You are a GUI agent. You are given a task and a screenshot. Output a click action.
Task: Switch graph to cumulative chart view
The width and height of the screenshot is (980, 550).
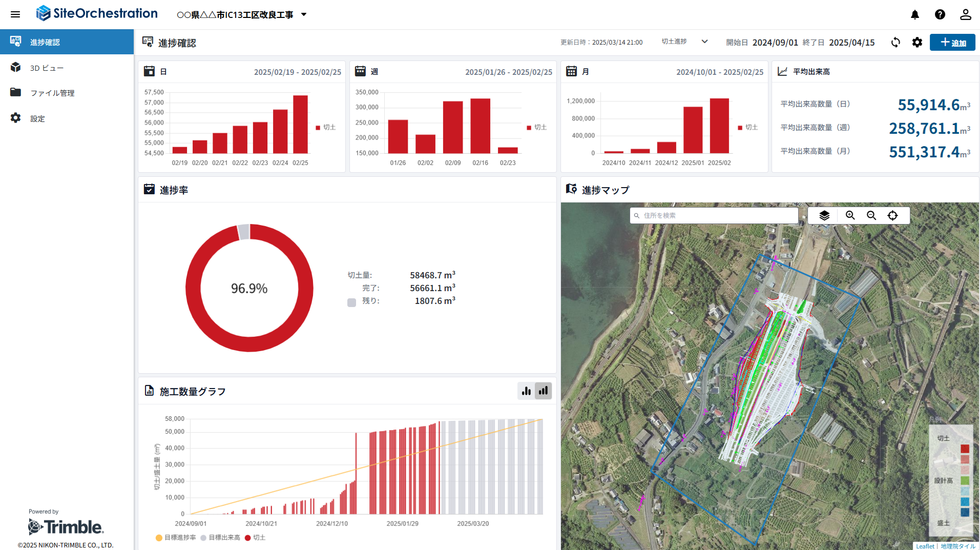(543, 391)
